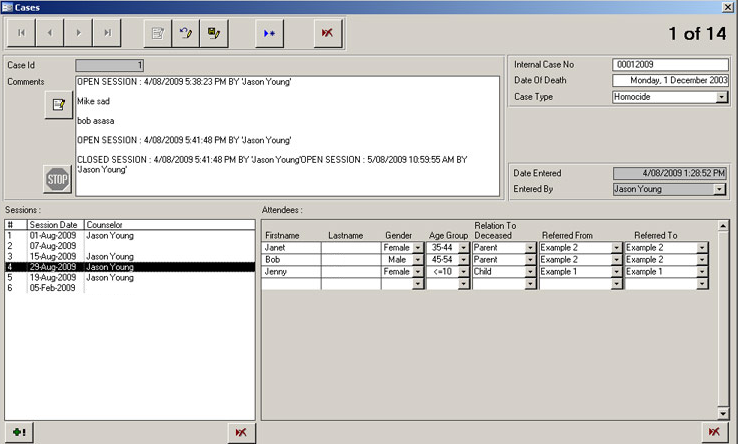Open Jenny's Relation To Deceased dropdown
Viewport: 738px width, 444px height.
pos(530,272)
